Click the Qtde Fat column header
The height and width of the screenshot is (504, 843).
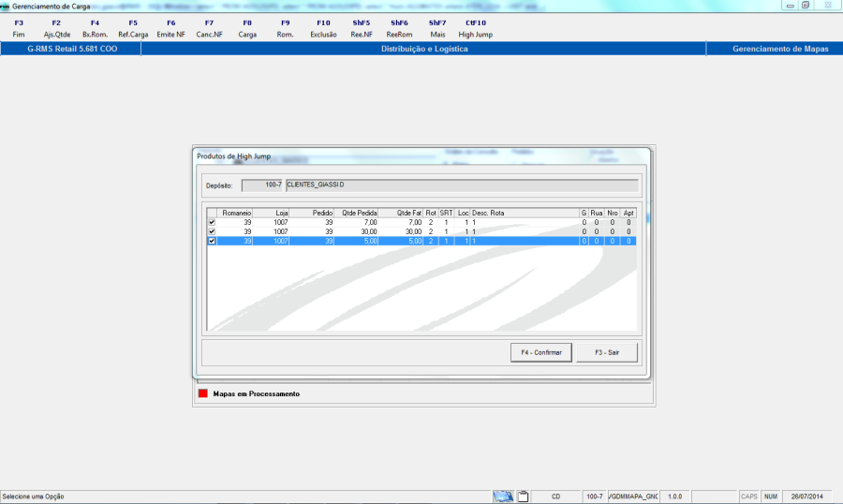(401, 213)
